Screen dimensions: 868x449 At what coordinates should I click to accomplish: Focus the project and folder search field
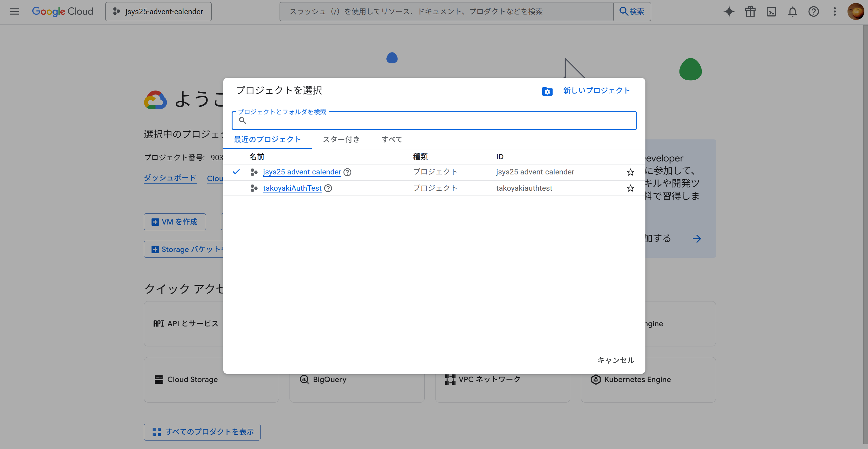(438, 121)
